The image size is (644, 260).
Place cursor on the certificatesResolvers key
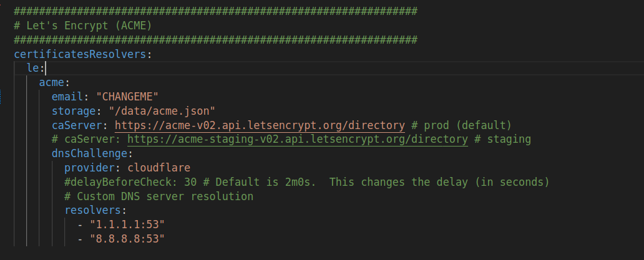pyautogui.click(x=80, y=54)
